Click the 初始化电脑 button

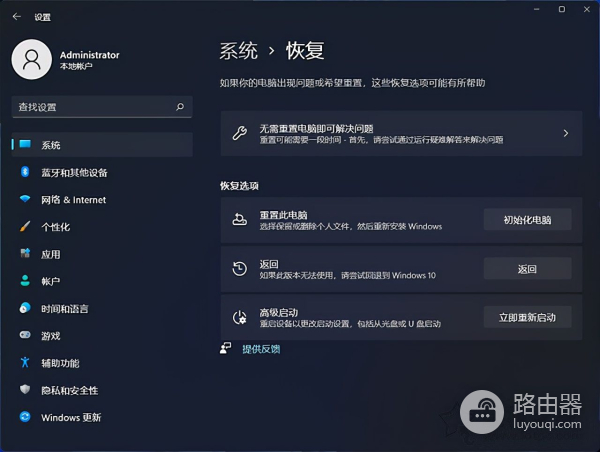coord(527,220)
